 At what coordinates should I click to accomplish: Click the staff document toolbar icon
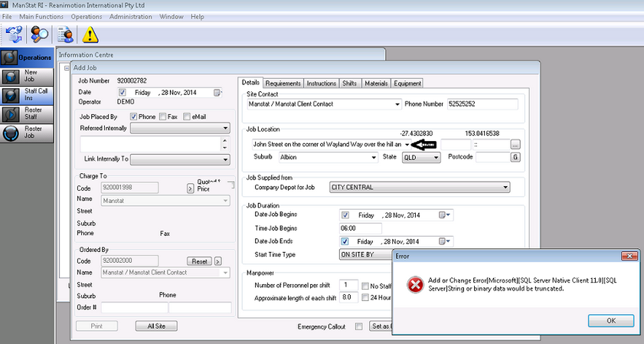pos(67,34)
